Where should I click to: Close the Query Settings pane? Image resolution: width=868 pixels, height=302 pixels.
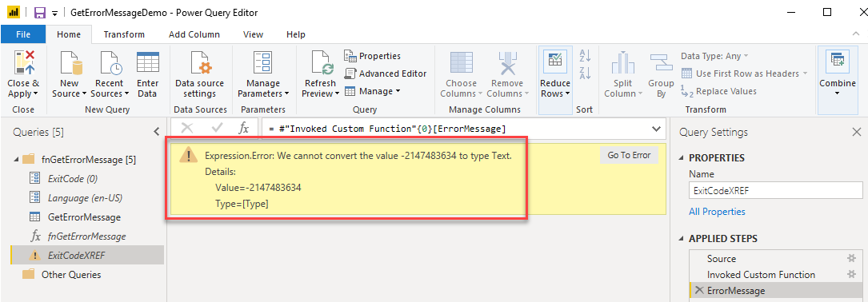point(856,132)
